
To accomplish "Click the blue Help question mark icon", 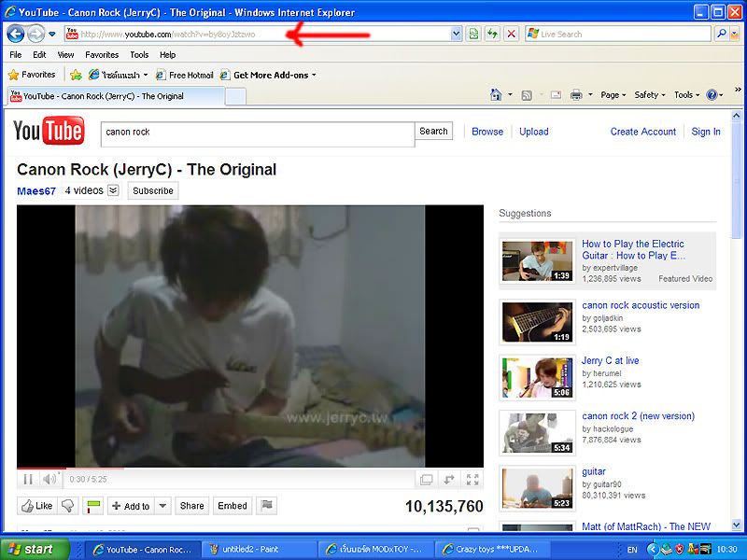I will [712, 95].
